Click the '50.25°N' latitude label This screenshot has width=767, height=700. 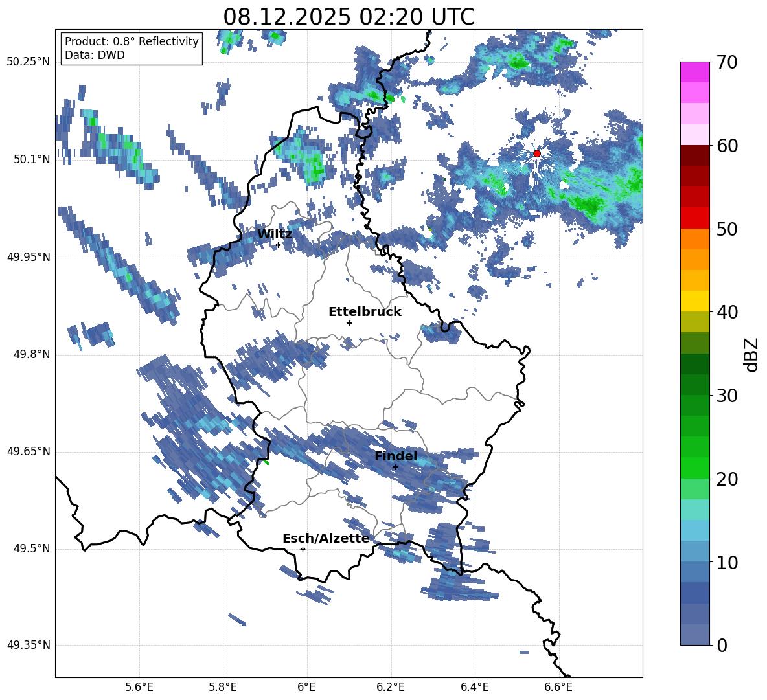point(29,62)
